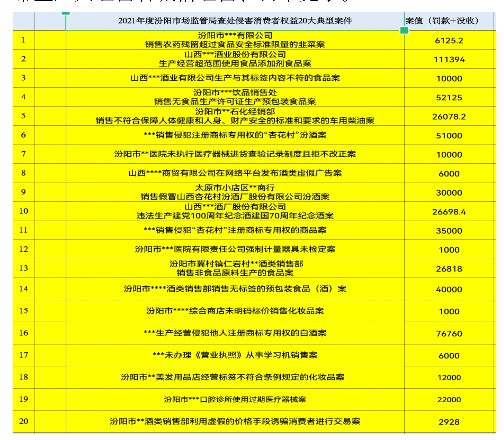Screen dimensions: 504x440
Task: Click the “杏花村”汾酒案 description in row 6
Action: click(x=235, y=135)
